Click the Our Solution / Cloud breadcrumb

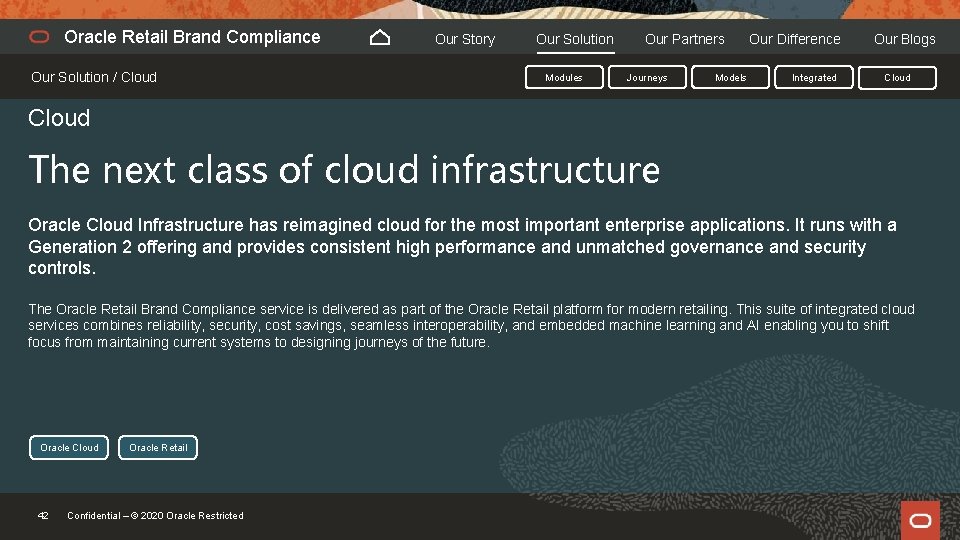[94, 77]
